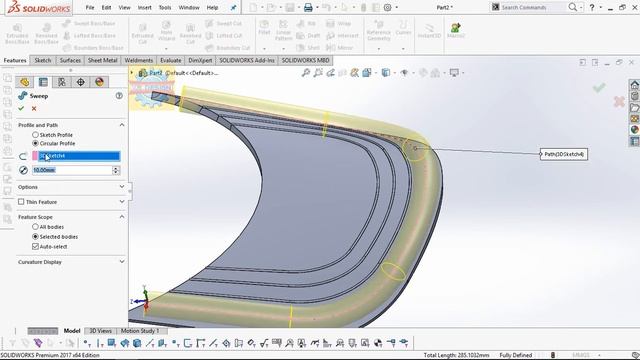
Task: Click confirmation corner green checkmark
Action: (599, 87)
